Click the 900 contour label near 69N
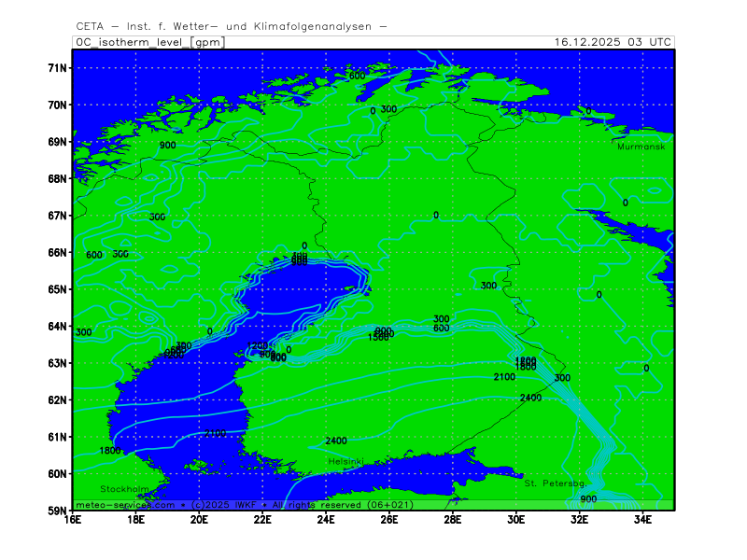Screen dimensions: 747x560 167,145
